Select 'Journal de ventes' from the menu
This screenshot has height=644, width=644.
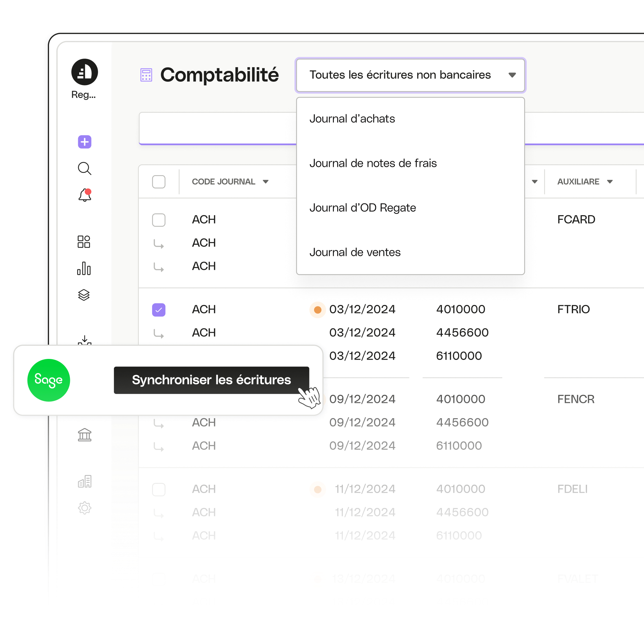[x=355, y=252]
